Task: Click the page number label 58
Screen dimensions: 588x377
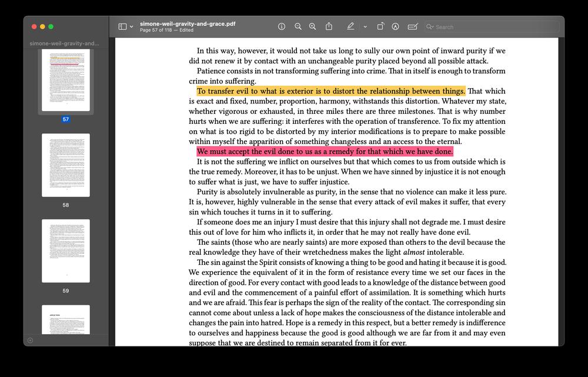Action: (66, 205)
